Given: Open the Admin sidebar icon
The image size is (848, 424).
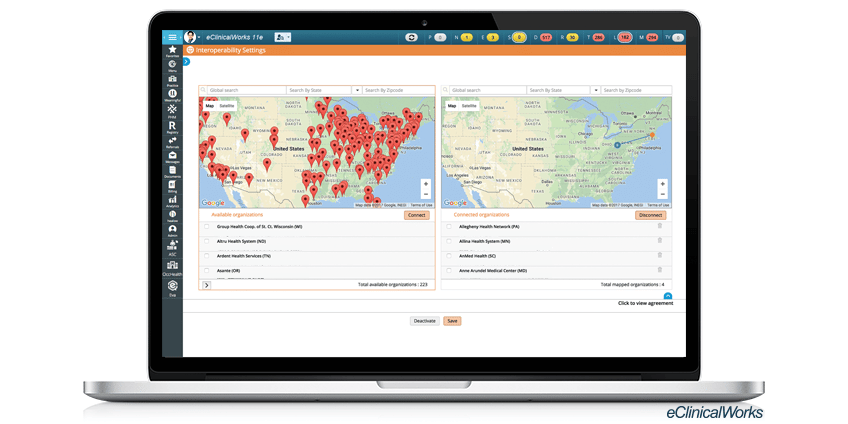Looking at the screenshot, I should 173,230.
